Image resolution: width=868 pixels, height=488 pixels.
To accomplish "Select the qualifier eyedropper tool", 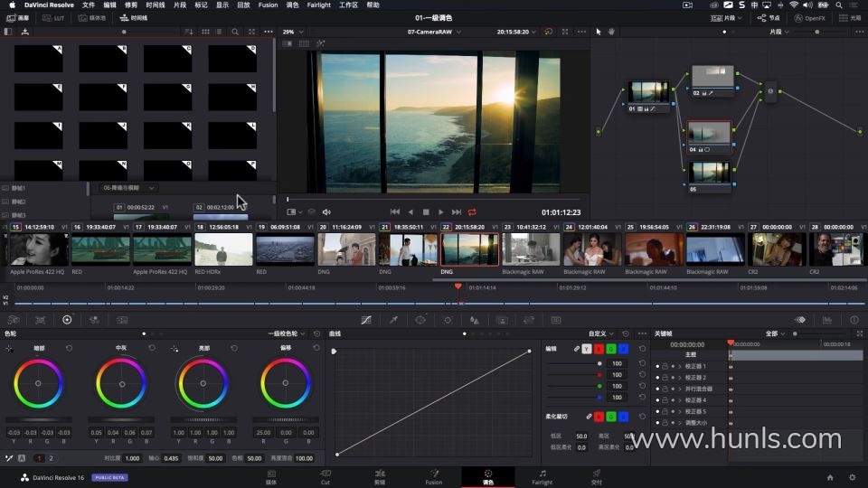I will tap(393, 320).
